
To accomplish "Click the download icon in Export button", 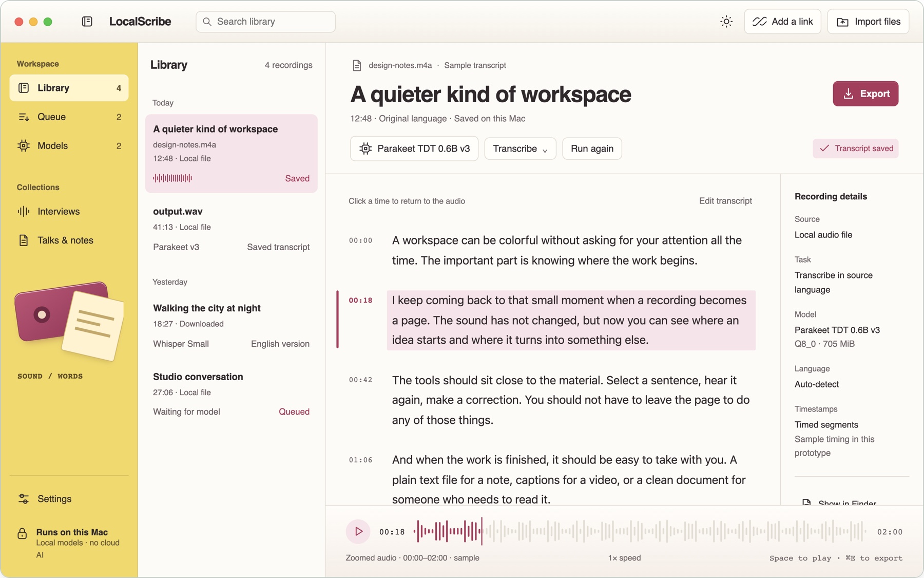I will click(x=848, y=94).
